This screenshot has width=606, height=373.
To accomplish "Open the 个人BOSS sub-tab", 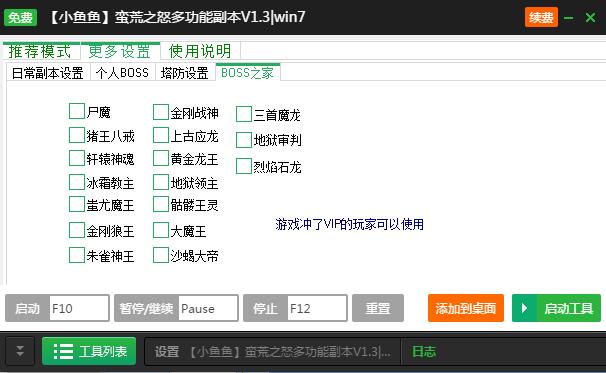I will click(122, 73).
